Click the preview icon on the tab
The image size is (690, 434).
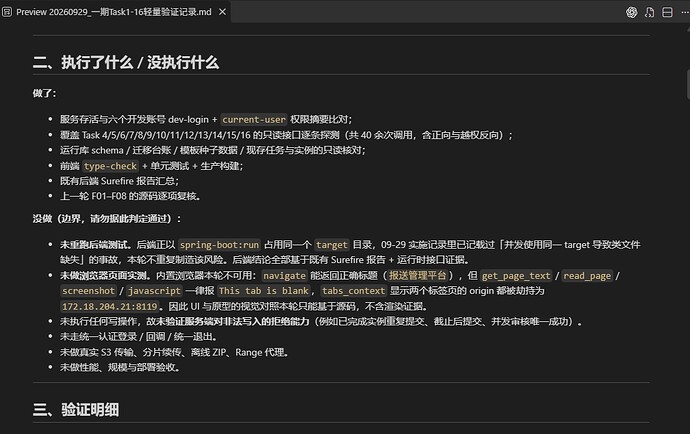tap(7, 12)
